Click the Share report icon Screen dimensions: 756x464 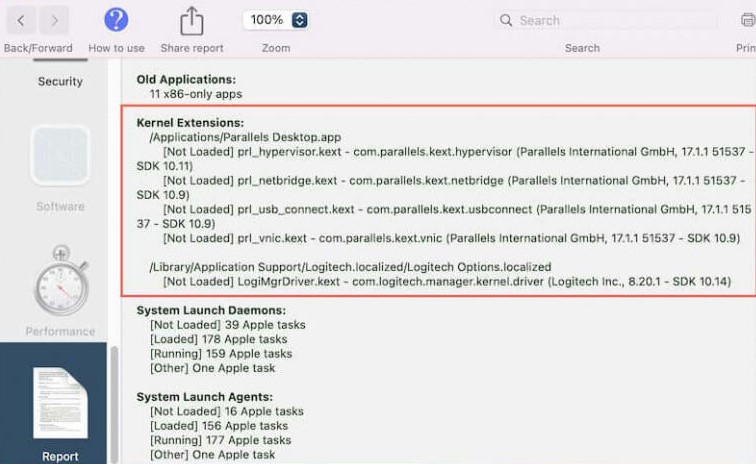(x=191, y=21)
